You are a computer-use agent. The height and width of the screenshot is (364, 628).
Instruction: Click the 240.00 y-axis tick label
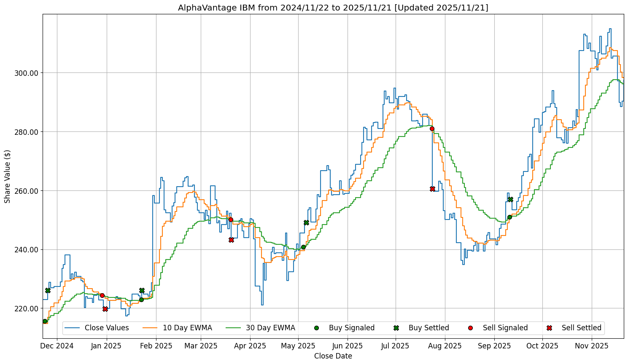[27, 249]
